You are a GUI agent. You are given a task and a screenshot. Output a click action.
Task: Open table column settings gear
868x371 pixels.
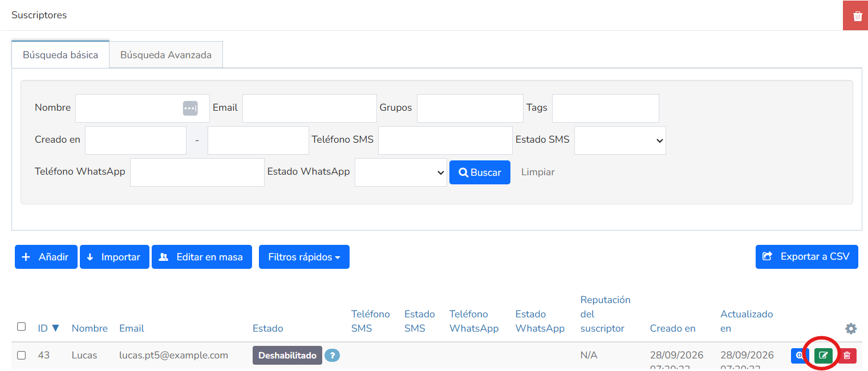[851, 328]
